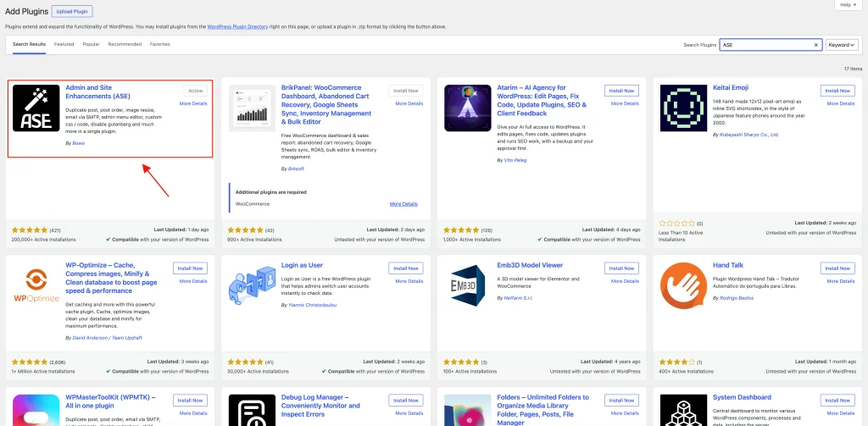Click the WP-Optimize plugin logo
Image resolution: width=868 pixels, height=426 pixels.
click(36, 285)
